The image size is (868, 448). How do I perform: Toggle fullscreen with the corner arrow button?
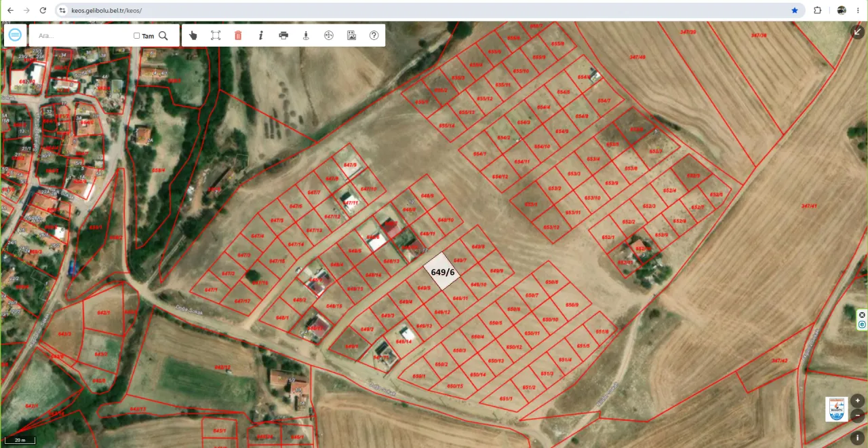[x=858, y=31]
